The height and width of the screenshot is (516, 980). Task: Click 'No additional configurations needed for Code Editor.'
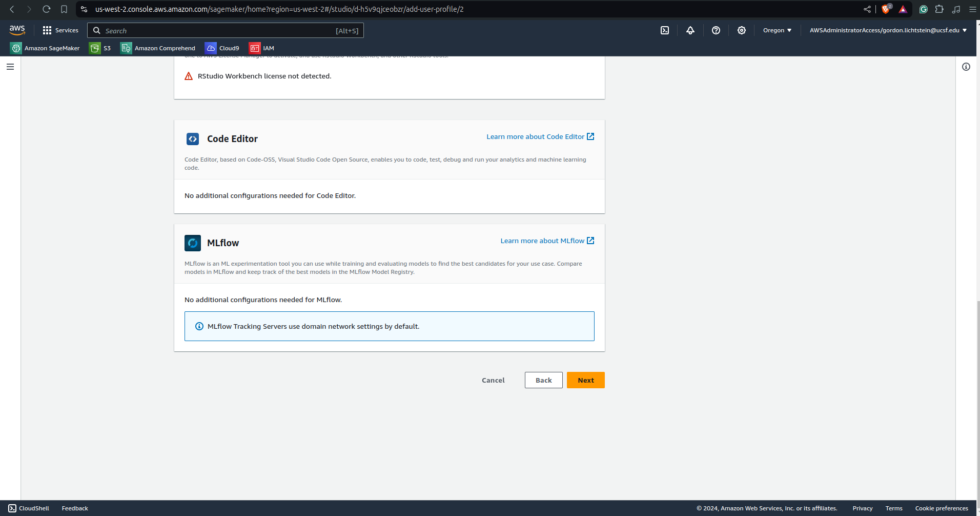point(270,195)
